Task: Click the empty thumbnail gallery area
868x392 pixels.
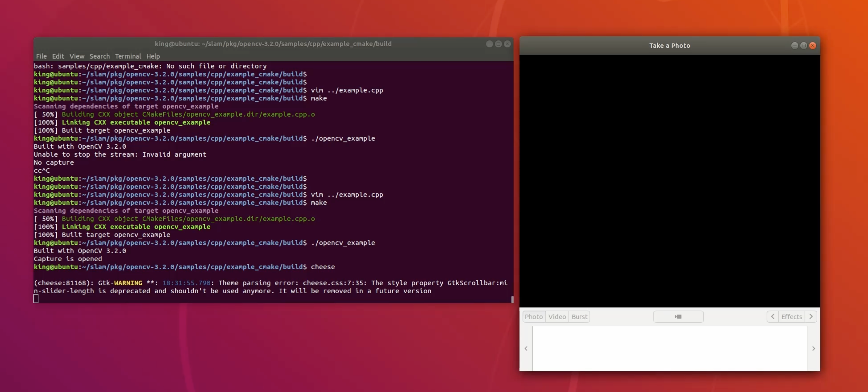Action: click(x=669, y=348)
